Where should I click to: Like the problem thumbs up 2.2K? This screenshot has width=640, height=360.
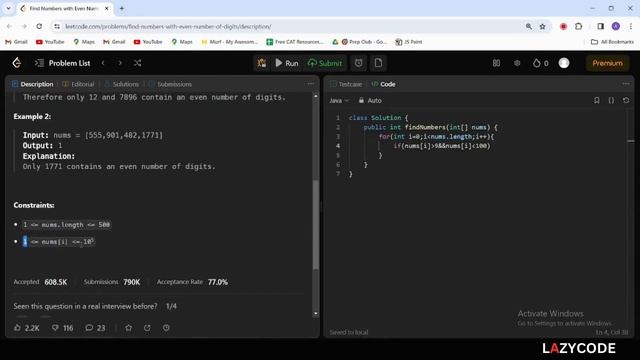pos(27,328)
